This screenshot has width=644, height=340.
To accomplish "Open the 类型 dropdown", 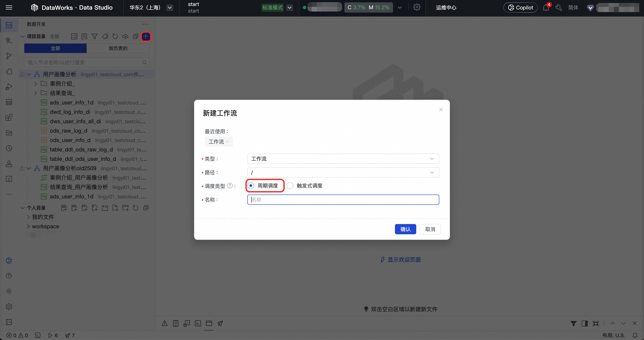I will (x=343, y=159).
